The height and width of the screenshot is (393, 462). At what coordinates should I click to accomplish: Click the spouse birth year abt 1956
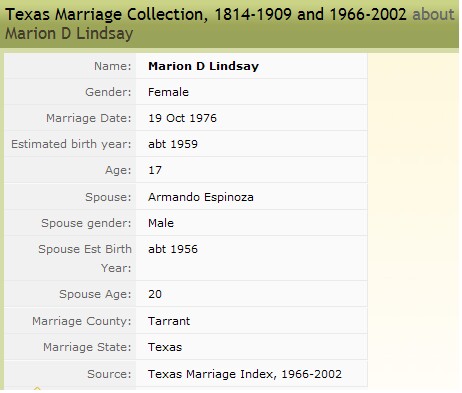pos(173,249)
